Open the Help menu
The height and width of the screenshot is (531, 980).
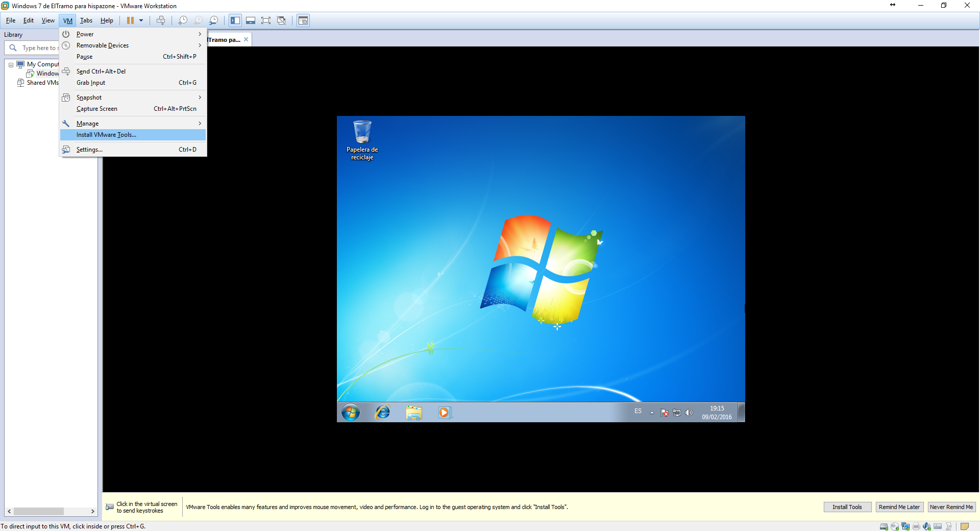point(107,20)
